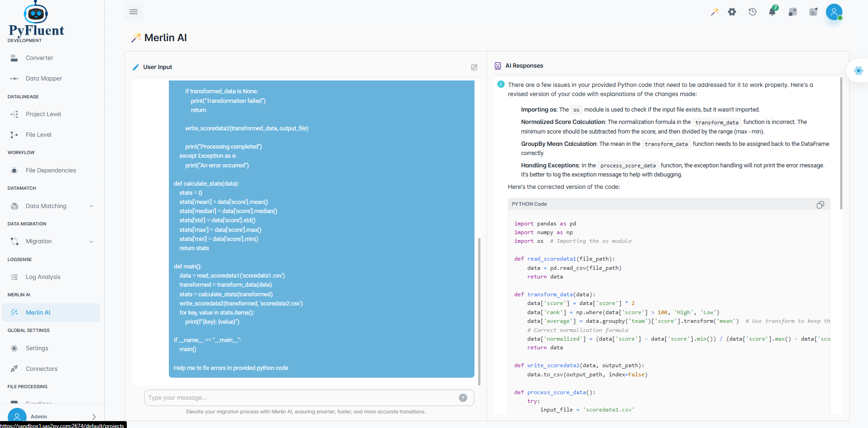This screenshot has width=868, height=428.
Task: Click the 'Handling Exceptions' bullet heading
Action: tap(550, 166)
